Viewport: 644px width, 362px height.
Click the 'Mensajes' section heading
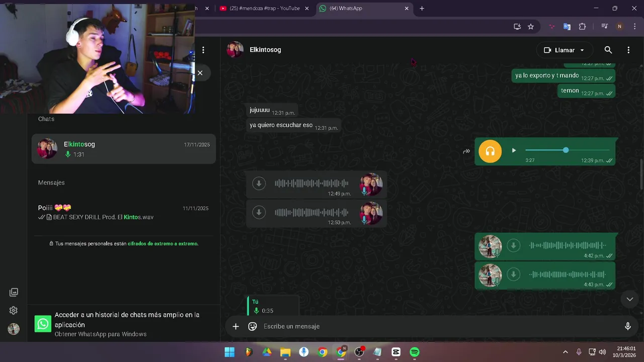(51, 183)
